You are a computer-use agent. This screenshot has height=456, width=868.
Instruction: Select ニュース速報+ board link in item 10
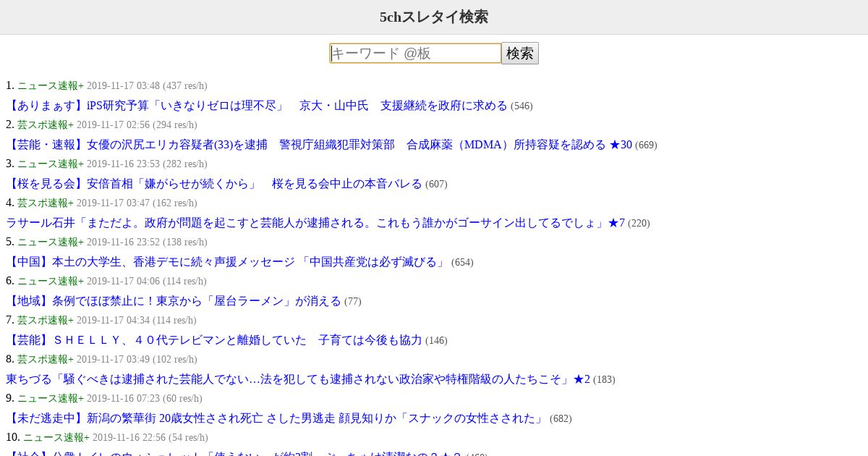(x=56, y=437)
